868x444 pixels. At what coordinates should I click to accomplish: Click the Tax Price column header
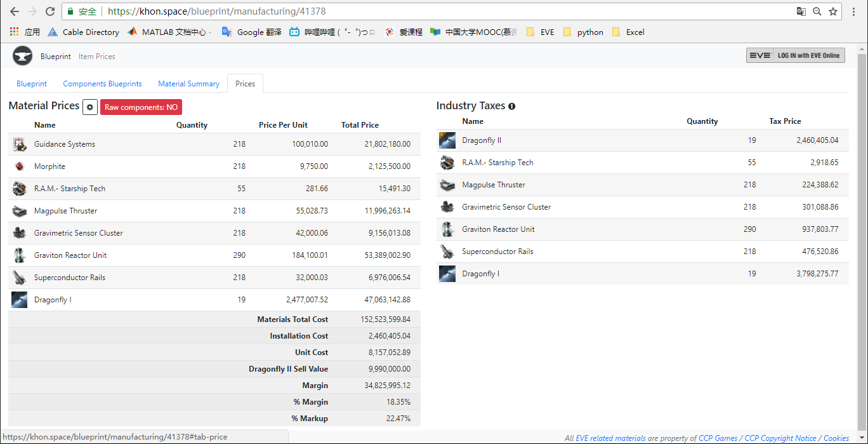(x=785, y=121)
